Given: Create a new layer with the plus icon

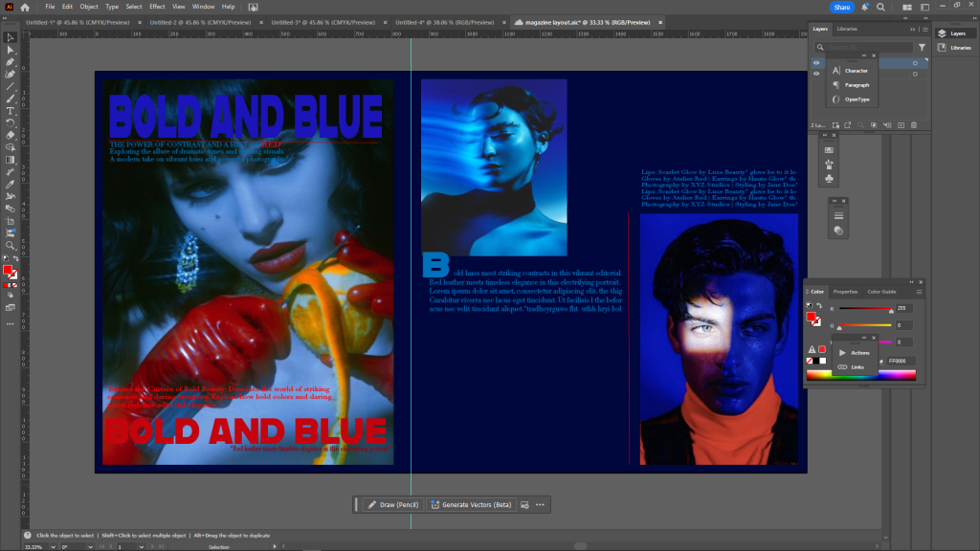Looking at the screenshot, I should pyautogui.click(x=901, y=125).
